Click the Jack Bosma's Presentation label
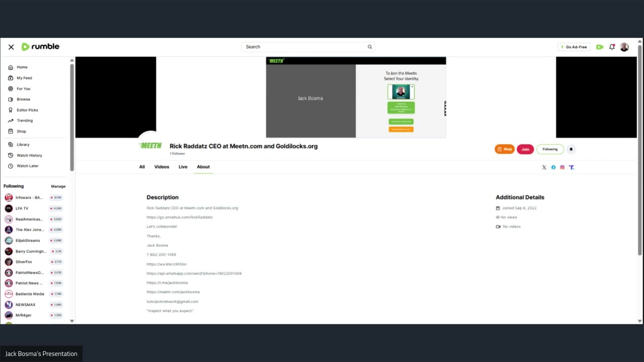The image size is (644, 362). (x=41, y=354)
